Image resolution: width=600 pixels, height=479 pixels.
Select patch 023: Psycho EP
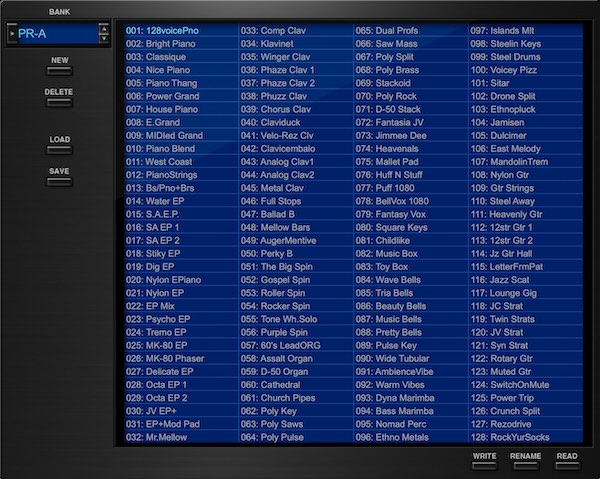[x=181, y=319]
